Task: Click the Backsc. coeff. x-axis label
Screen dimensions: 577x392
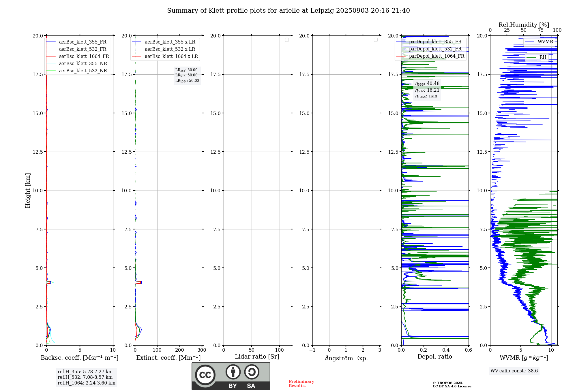Action: pos(79,358)
